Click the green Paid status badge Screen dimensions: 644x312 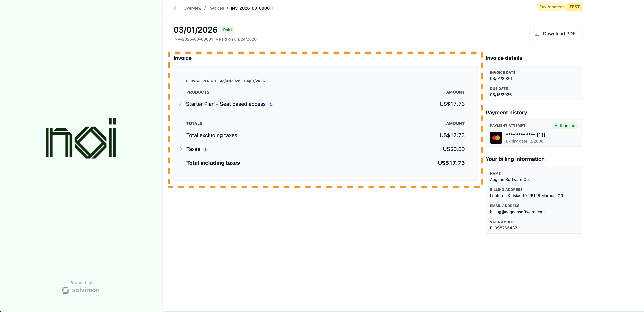tap(227, 30)
